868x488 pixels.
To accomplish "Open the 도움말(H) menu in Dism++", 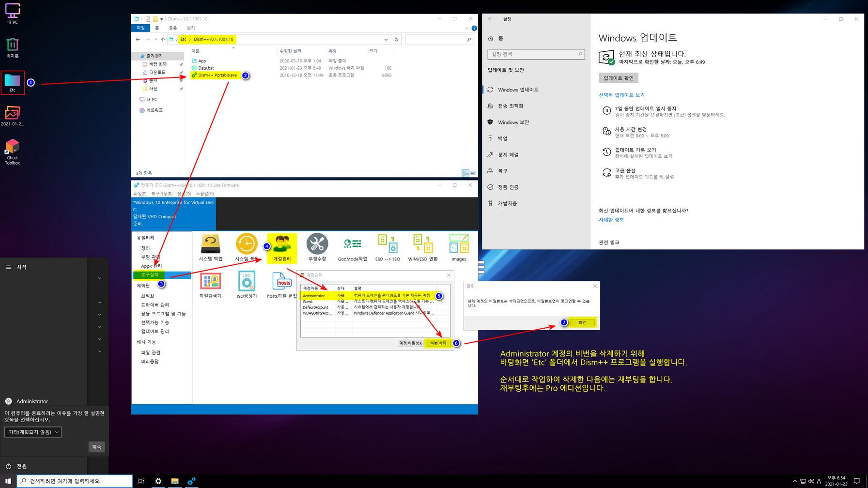I will (x=205, y=194).
